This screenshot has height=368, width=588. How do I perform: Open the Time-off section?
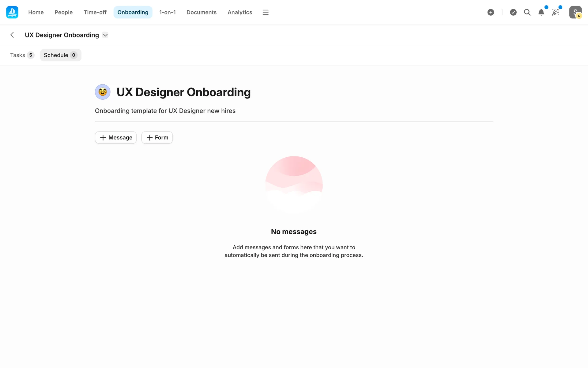(x=95, y=12)
